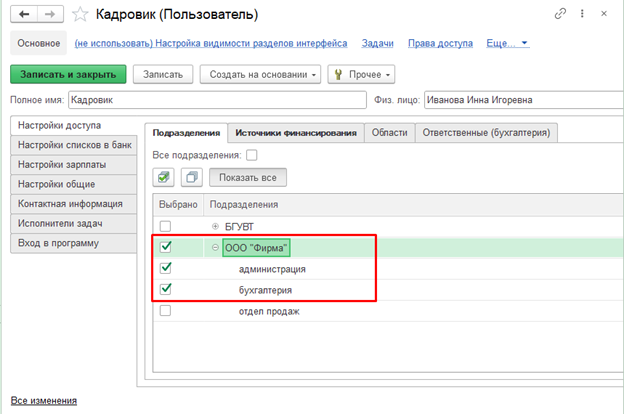Open the Создать на основании dropdown
The width and height of the screenshot is (624, 414).
pos(260,74)
